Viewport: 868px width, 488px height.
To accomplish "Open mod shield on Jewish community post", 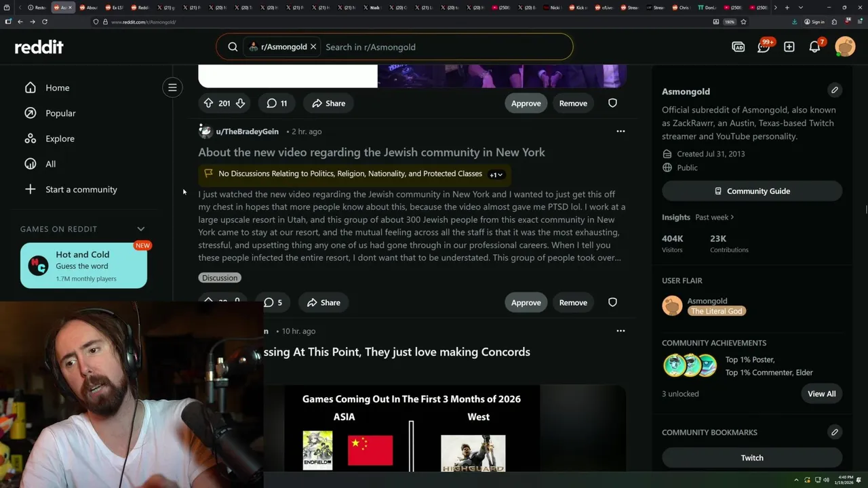I will coord(612,302).
